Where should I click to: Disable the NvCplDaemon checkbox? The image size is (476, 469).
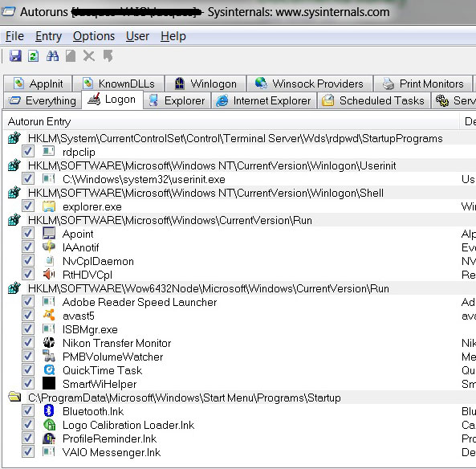coord(28,261)
